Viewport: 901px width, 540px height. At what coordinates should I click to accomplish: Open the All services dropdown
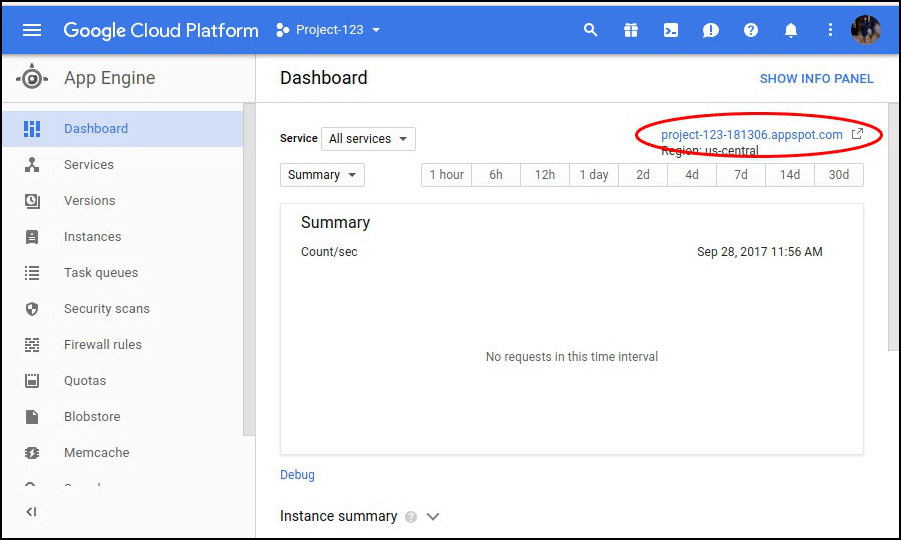click(368, 139)
